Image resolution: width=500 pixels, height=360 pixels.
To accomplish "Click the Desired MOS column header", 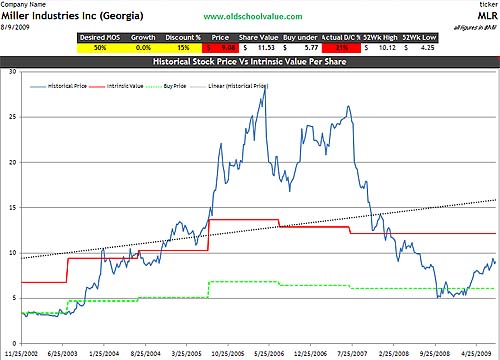I will (100, 38).
